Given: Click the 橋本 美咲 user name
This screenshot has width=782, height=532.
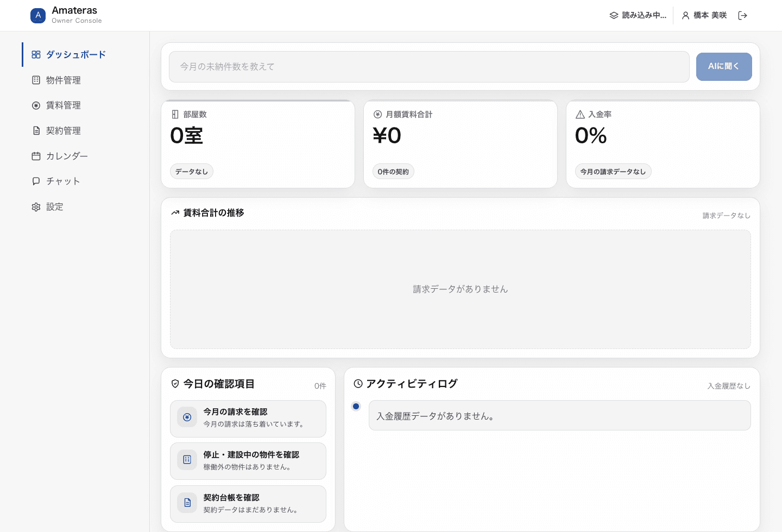Looking at the screenshot, I should [x=710, y=16].
